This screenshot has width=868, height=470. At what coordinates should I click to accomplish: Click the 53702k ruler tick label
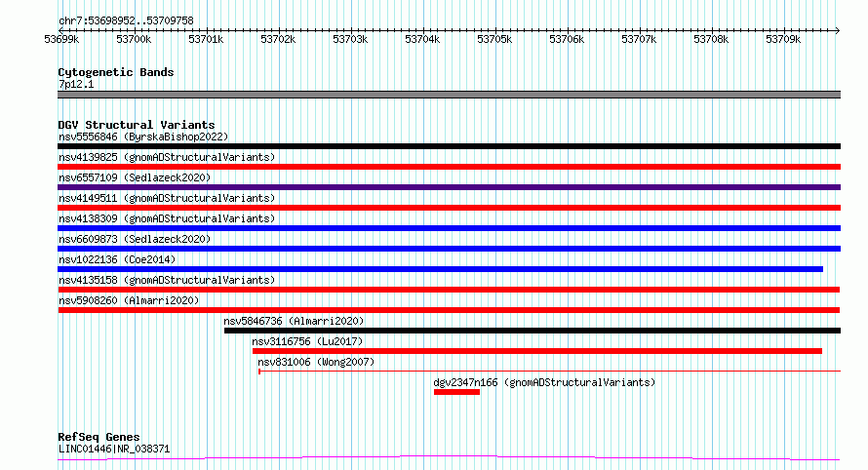(x=278, y=39)
